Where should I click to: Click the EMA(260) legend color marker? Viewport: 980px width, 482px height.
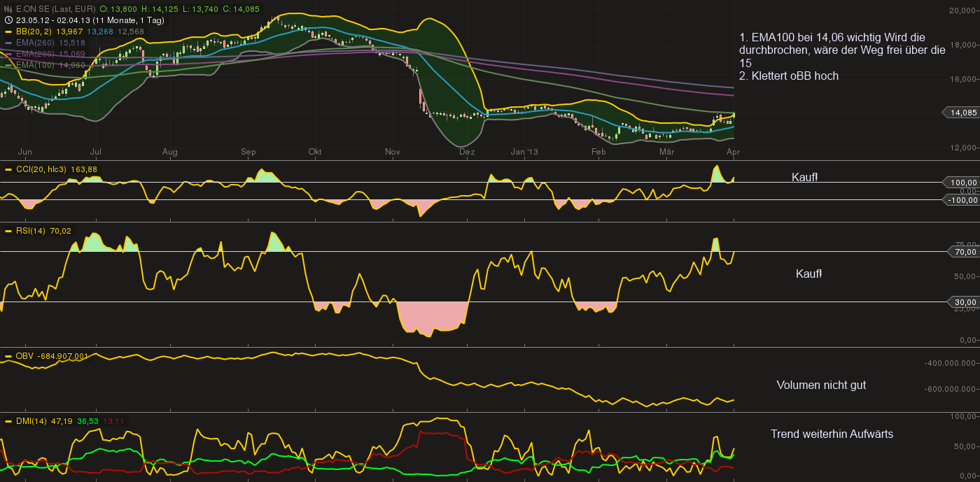[8, 43]
